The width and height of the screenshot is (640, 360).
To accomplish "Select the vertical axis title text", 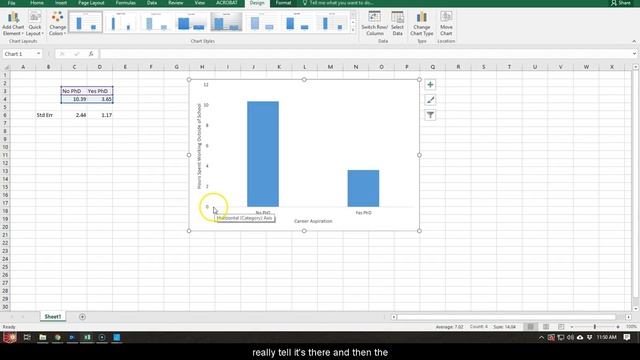I will [199, 146].
